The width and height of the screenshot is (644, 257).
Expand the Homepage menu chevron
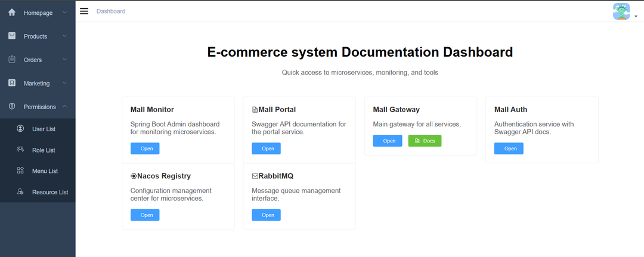pos(64,13)
